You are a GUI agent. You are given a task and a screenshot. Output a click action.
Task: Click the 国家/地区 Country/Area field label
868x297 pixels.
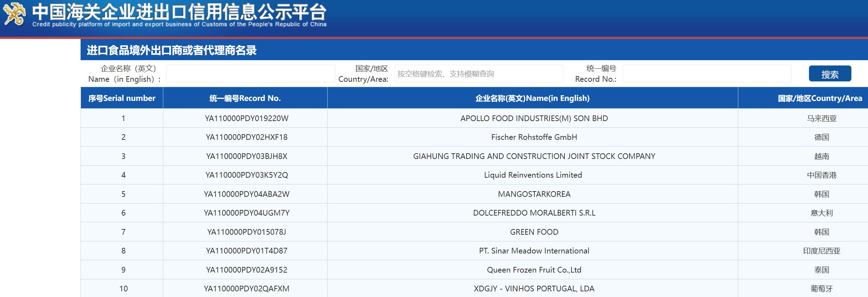363,74
